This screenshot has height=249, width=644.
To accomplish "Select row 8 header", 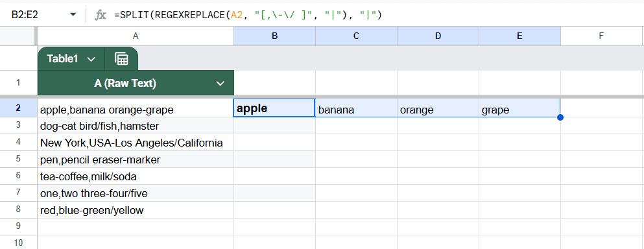I will click(18, 209).
